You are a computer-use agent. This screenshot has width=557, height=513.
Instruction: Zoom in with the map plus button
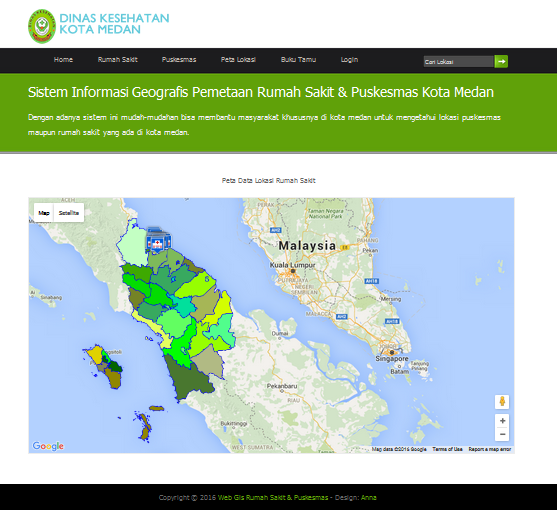point(502,421)
